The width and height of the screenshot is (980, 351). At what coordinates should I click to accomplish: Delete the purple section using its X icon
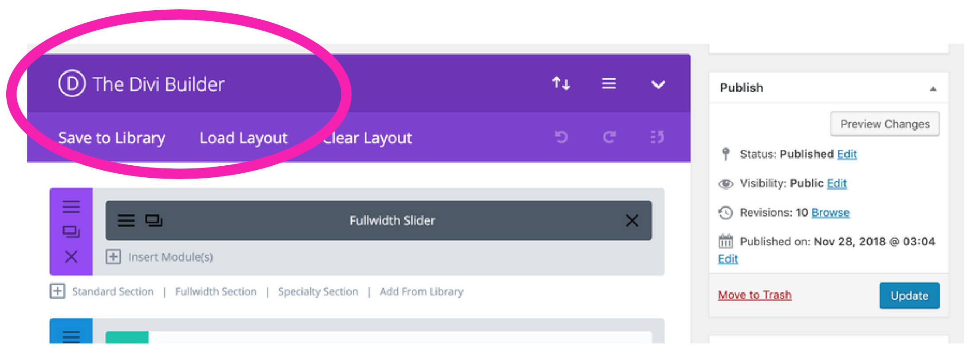click(71, 257)
